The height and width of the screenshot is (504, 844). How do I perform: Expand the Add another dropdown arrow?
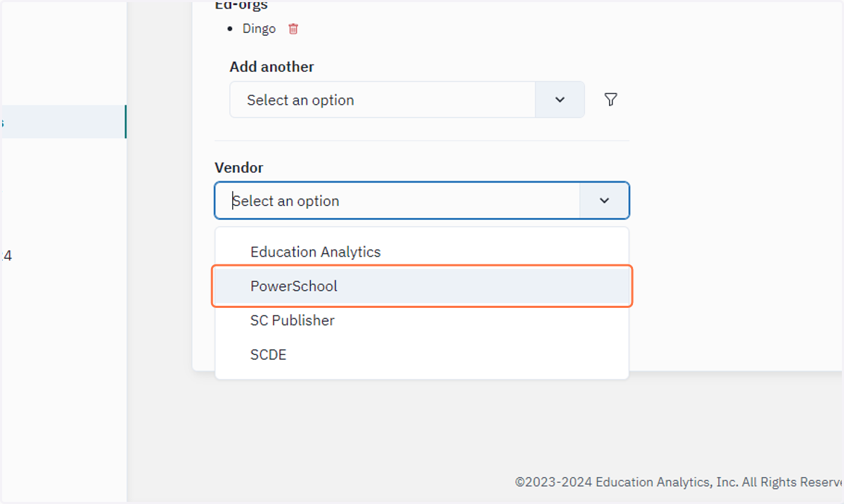coord(560,100)
